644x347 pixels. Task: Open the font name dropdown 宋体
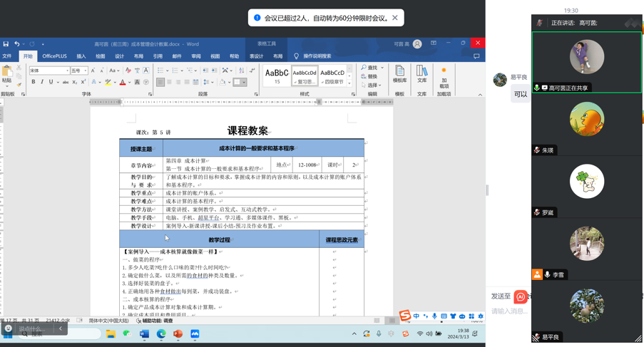click(x=48, y=71)
